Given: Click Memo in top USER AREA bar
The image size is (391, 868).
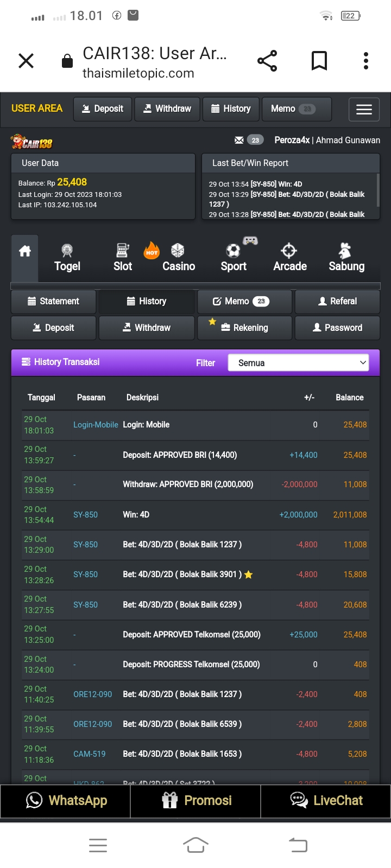Looking at the screenshot, I should pos(297,109).
